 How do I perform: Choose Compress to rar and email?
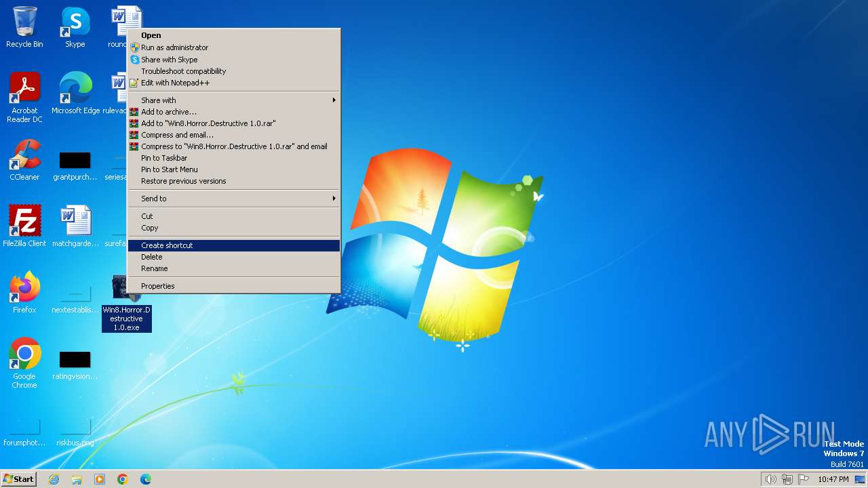(234, 146)
